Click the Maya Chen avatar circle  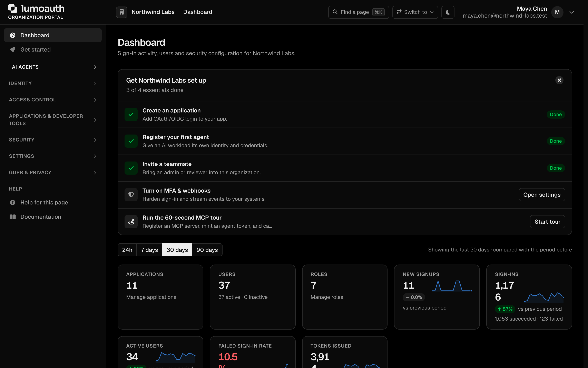click(x=557, y=12)
